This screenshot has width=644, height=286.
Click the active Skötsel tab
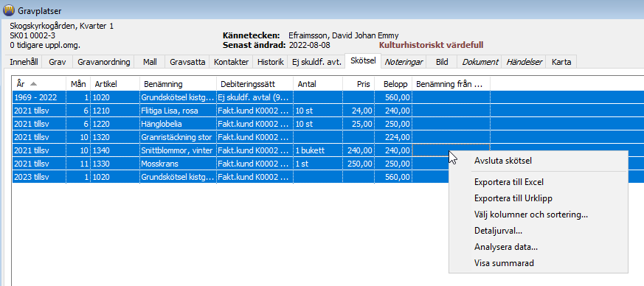[x=363, y=60]
